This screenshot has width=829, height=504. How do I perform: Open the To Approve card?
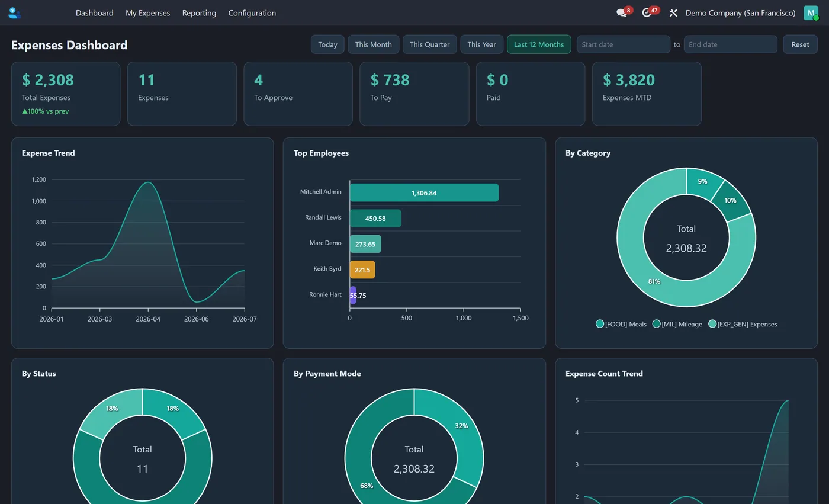(x=298, y=94)
